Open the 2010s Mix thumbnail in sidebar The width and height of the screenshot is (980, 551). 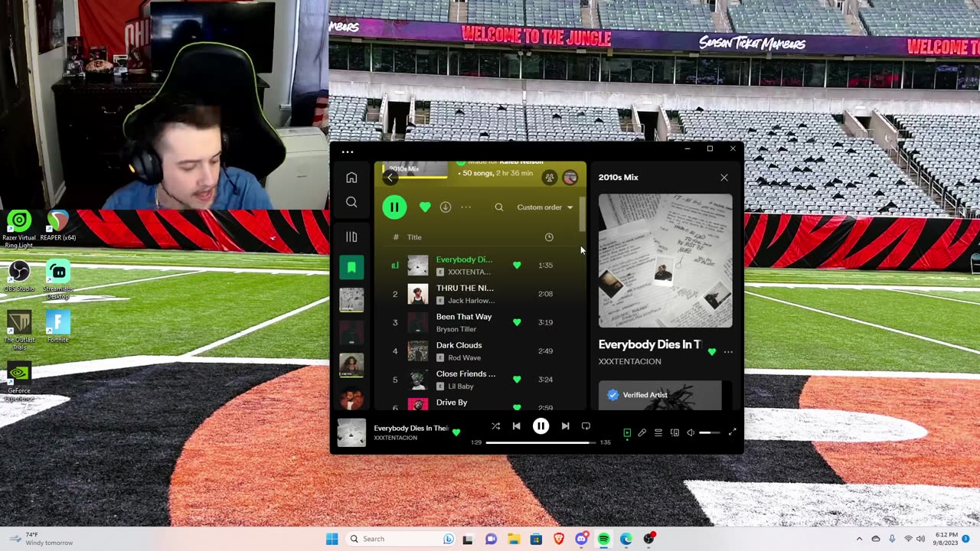click(x=351, y=299)
